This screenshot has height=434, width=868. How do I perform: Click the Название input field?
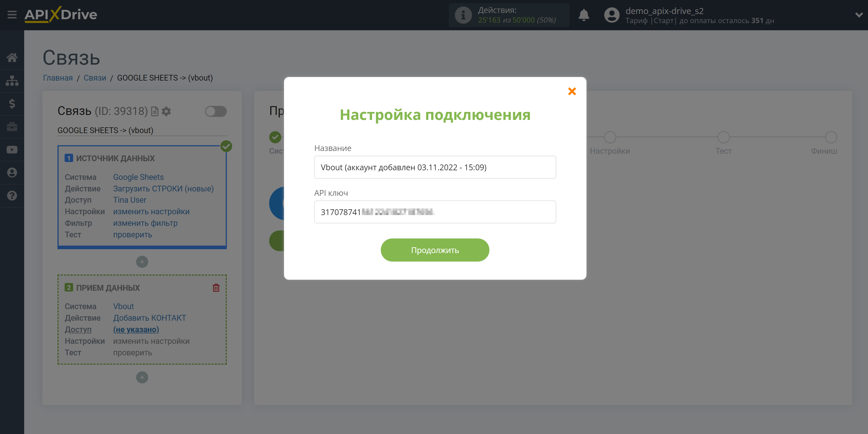point(435,167)
